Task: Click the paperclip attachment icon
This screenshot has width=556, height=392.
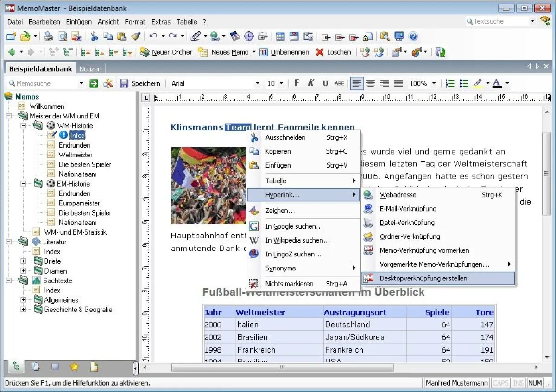Action: point(195,37)
